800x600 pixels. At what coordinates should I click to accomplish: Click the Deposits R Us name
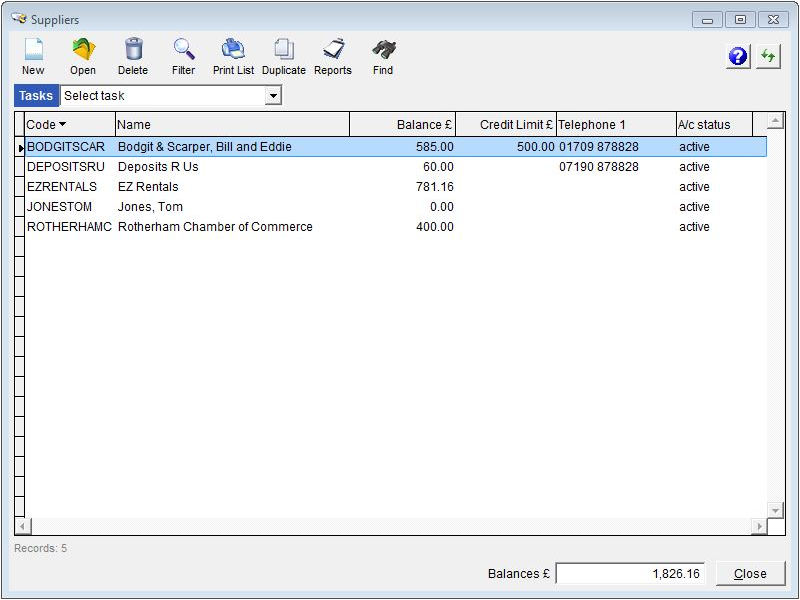click(158, 167)
